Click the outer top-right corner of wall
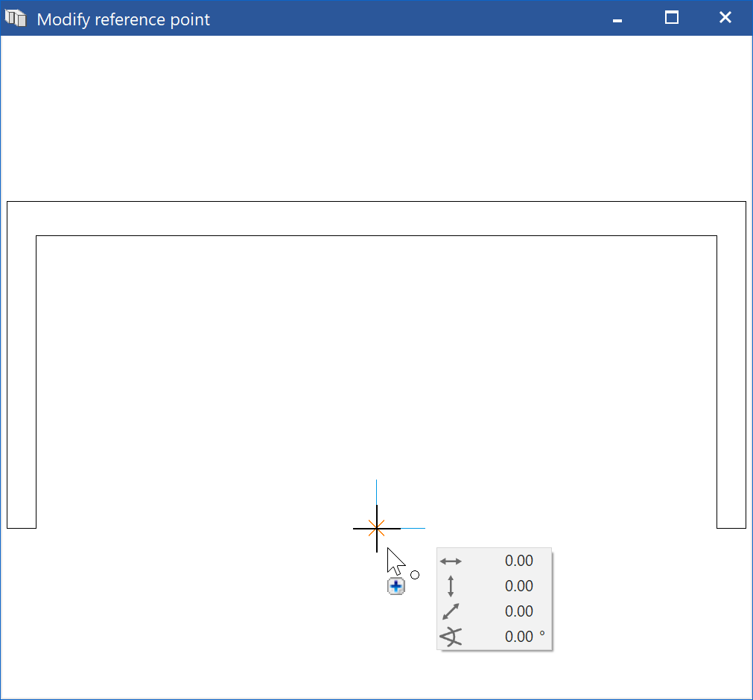 tap(746, 202)
